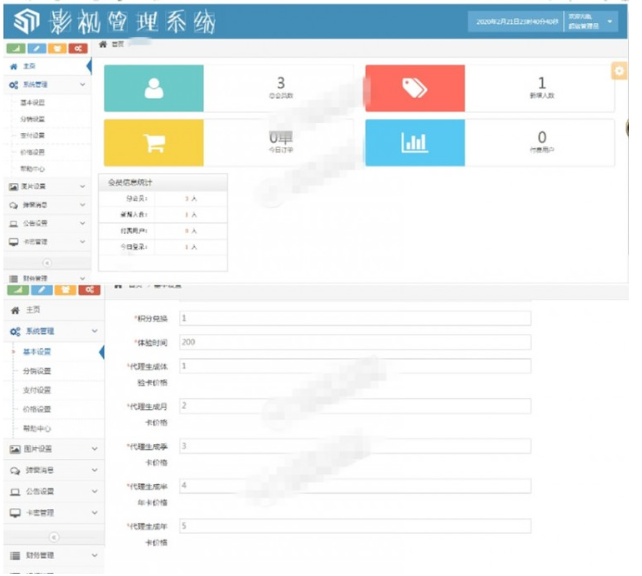Collapse sidebar using the upper round arrow toggle
This screenshot has height=576, width=642.
[46, 262]
